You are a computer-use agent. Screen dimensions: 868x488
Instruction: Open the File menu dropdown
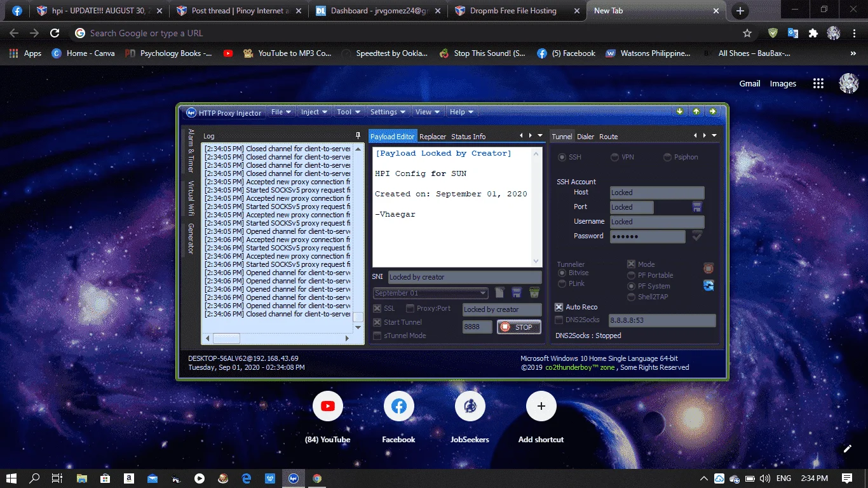tap(281, 112)
